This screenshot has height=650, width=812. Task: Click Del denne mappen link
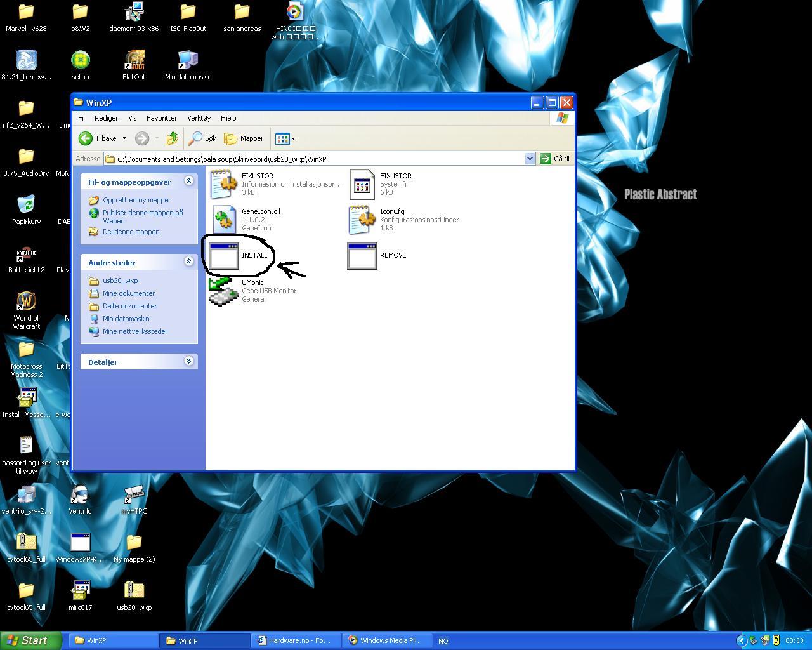pyautogui.click(x=131, y=232)
